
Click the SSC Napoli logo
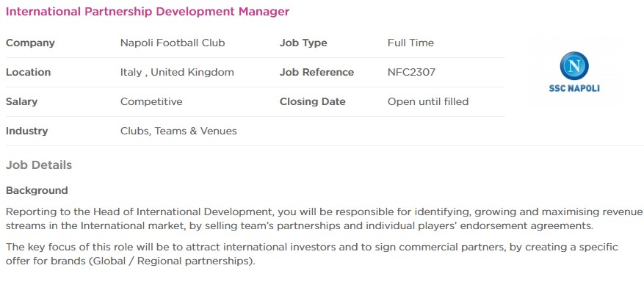tap(574, 72)
